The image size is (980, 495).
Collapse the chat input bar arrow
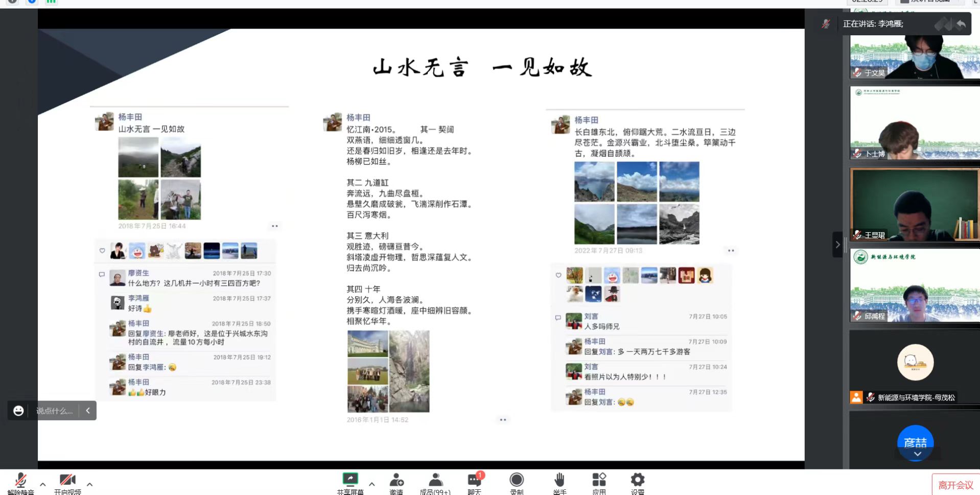point(88,411)
